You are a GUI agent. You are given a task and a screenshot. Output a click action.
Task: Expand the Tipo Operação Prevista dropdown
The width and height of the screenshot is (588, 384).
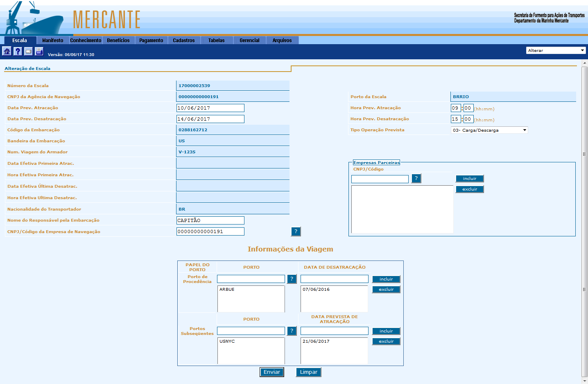coord(489,130)
